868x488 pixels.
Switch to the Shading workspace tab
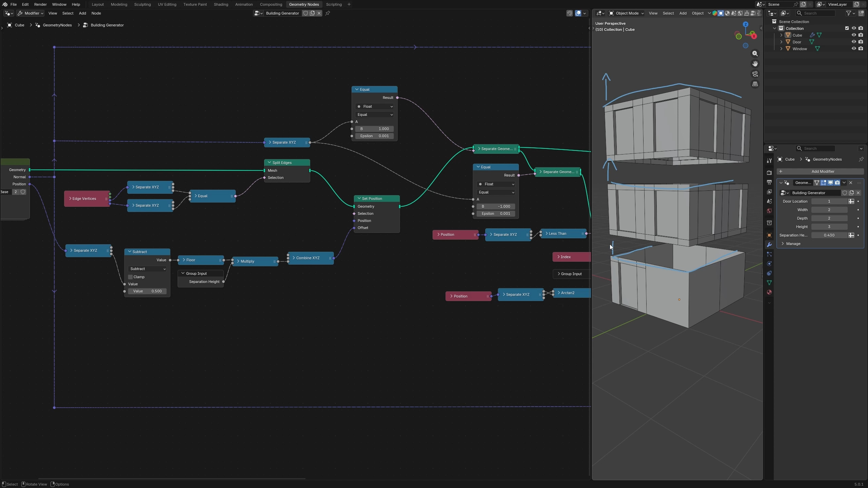tap(221, 4)
